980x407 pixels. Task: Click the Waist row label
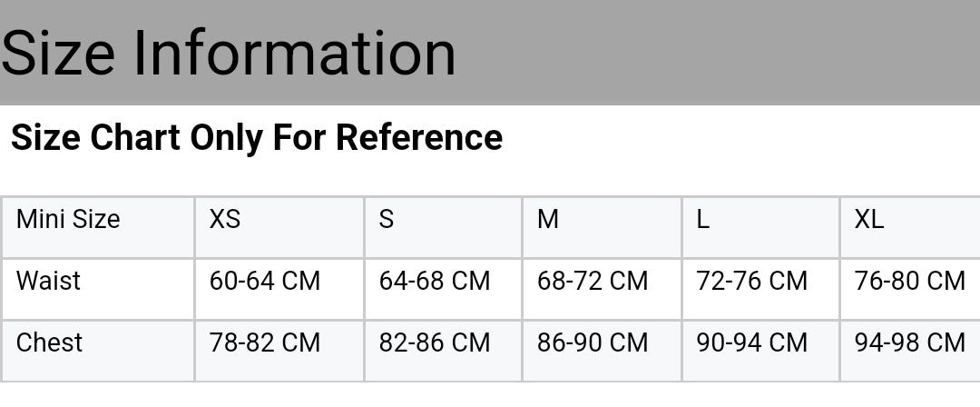[x=49, y=281]
